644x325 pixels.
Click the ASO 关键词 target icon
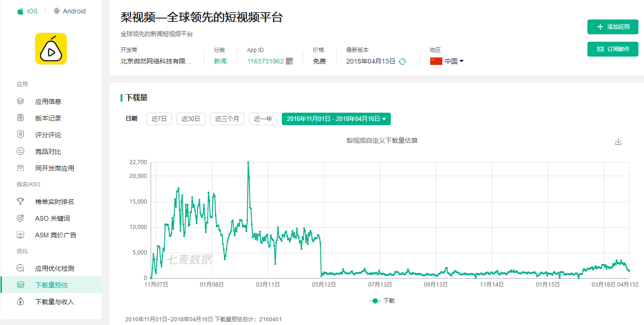tap(20, 218)
